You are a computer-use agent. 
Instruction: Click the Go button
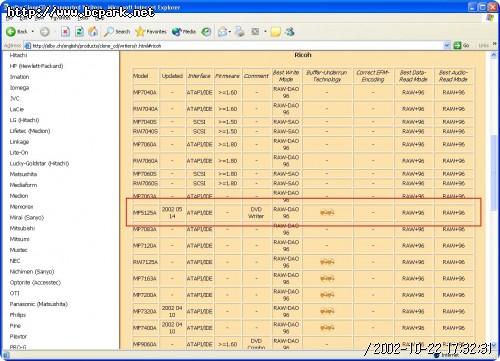coord(462,46)
